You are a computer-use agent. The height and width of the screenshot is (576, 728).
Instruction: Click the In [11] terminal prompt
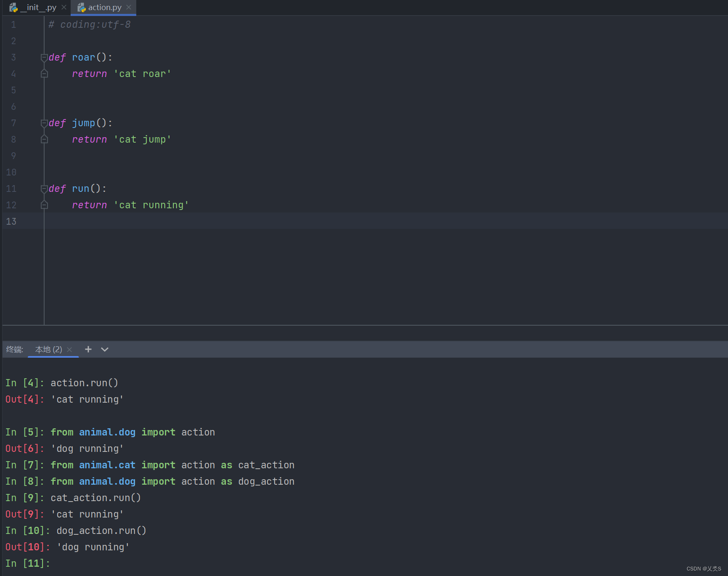[28, 563]
